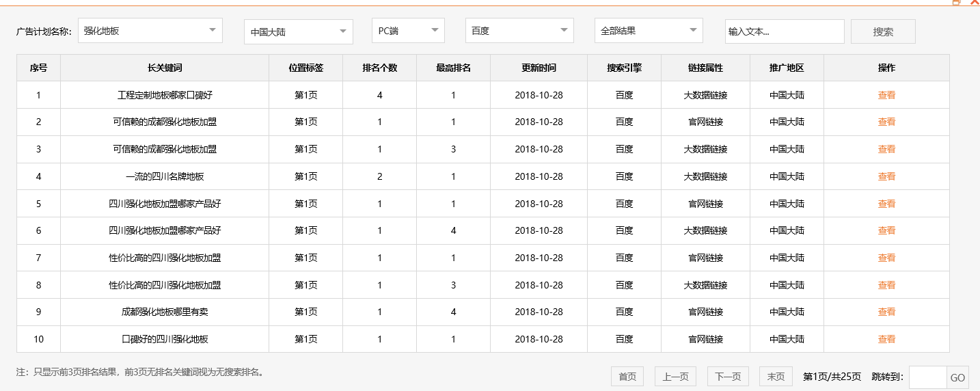Click the 更新时间 column header

[539, 68]
